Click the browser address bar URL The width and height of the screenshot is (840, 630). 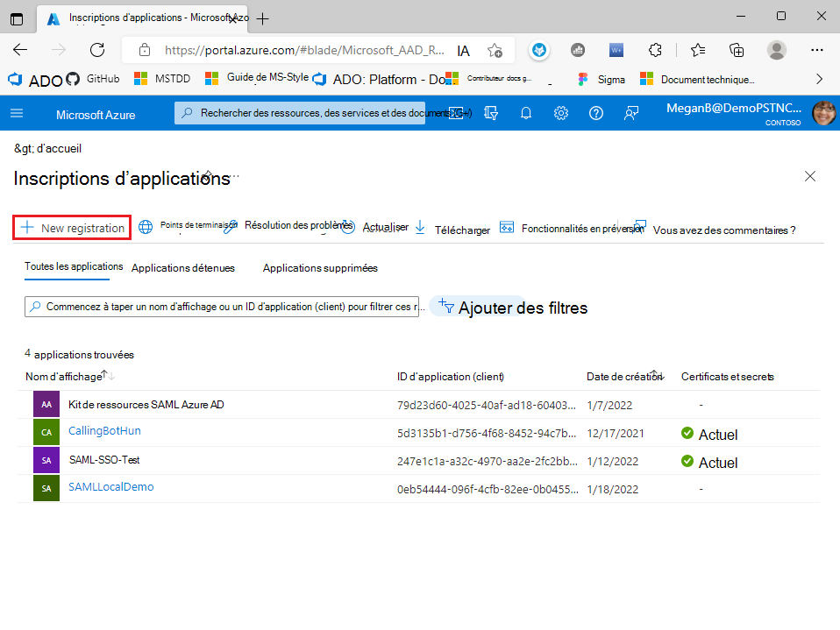[x=303, y=50]
